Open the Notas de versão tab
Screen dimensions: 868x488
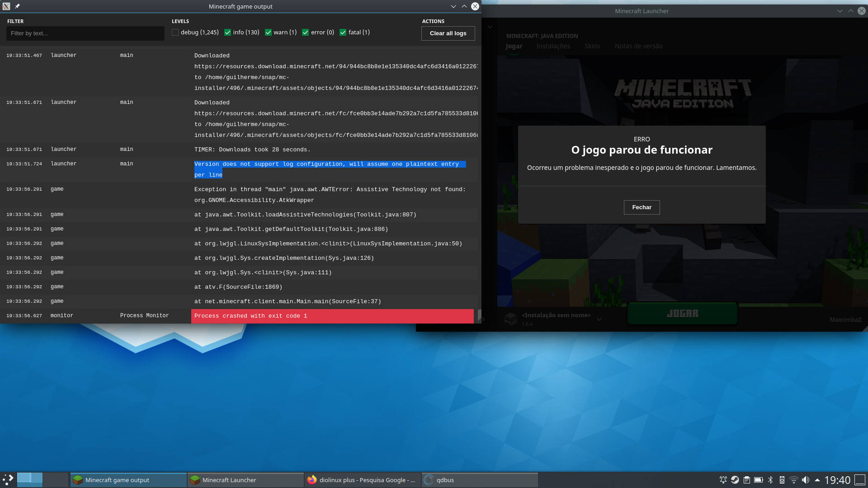tap(639, 46)
